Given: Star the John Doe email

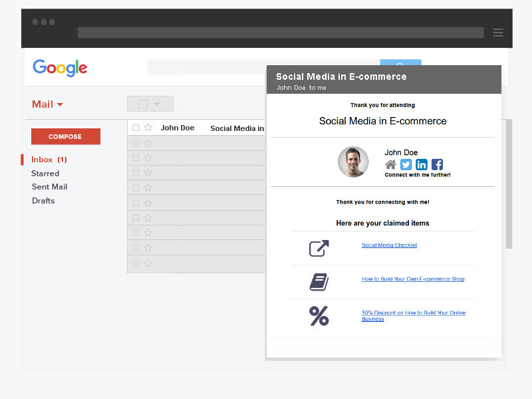Looking at the screenshot, I should pyautogui.click(x=148, y=128).
